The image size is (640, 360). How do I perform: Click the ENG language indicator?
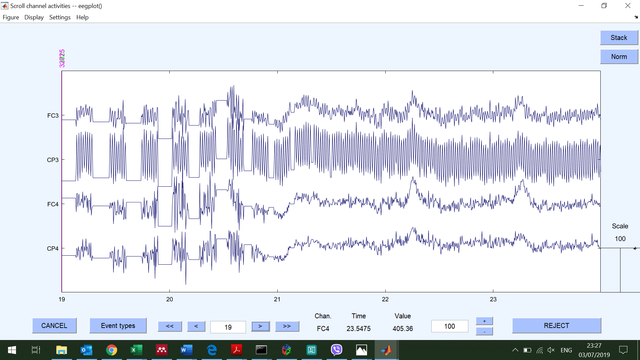pos(566,350)
